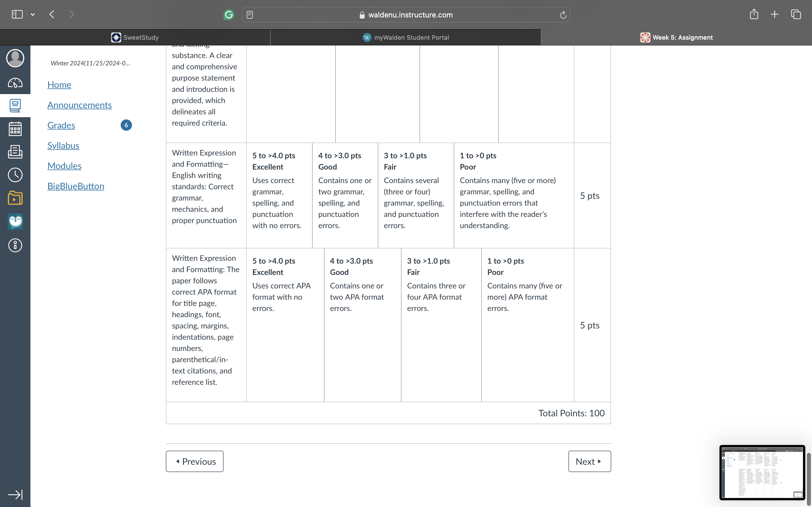Show Safari Reader page menu in address bar
The image size is (812, 507).
[250, 15]
